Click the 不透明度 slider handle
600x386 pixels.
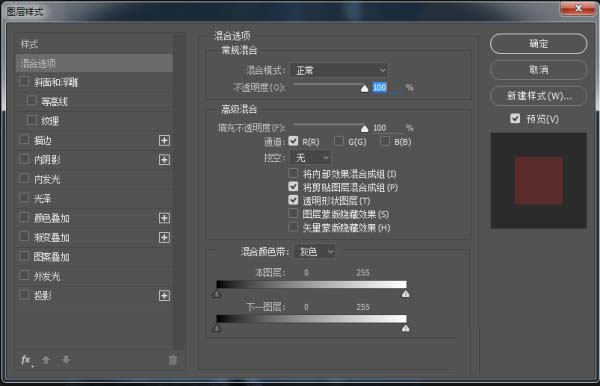(365, 89)
